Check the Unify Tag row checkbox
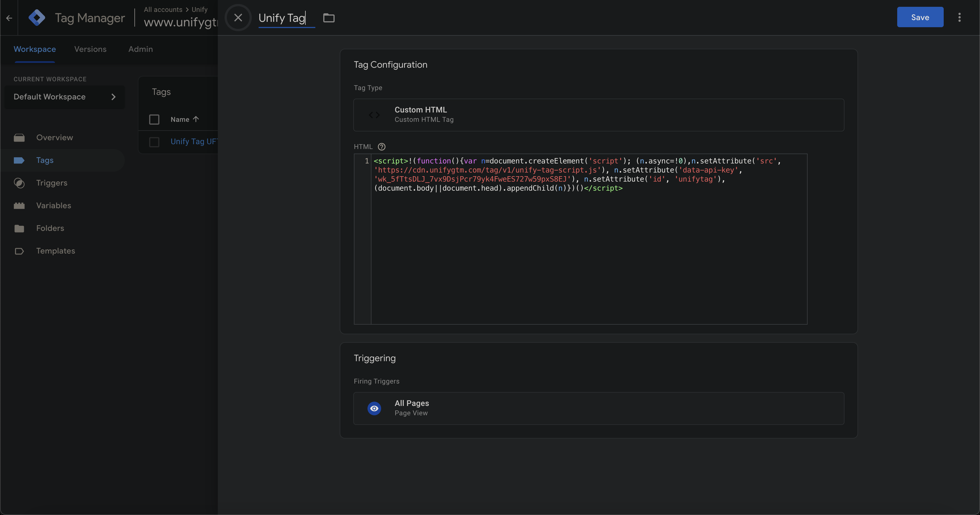 click(x=154, y=142)
